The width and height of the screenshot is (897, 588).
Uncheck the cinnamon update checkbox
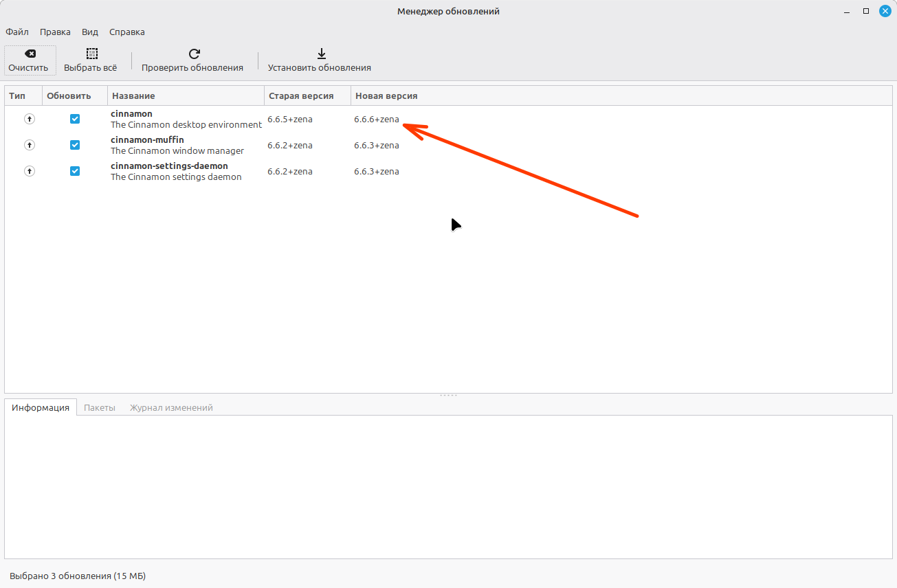[x=75, y=119]
